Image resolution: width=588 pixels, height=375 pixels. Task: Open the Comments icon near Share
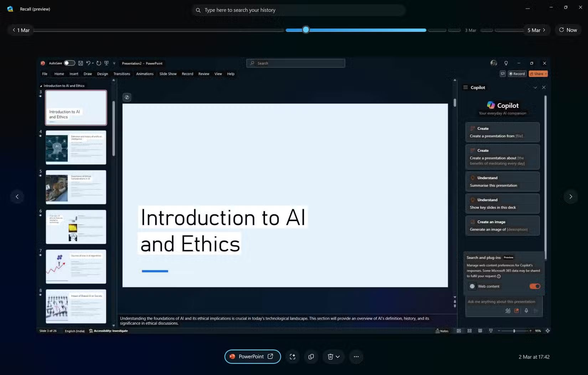(x=503, y=74)
